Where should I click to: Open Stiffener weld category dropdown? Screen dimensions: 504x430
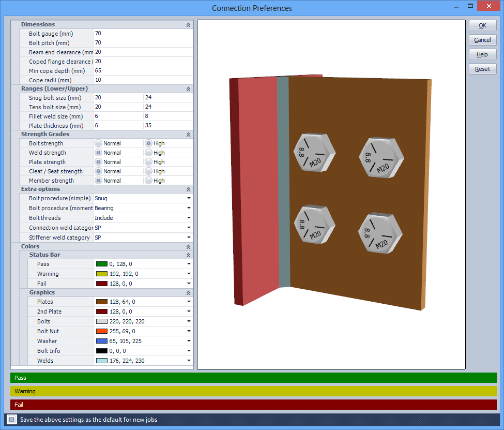[189, 238]
